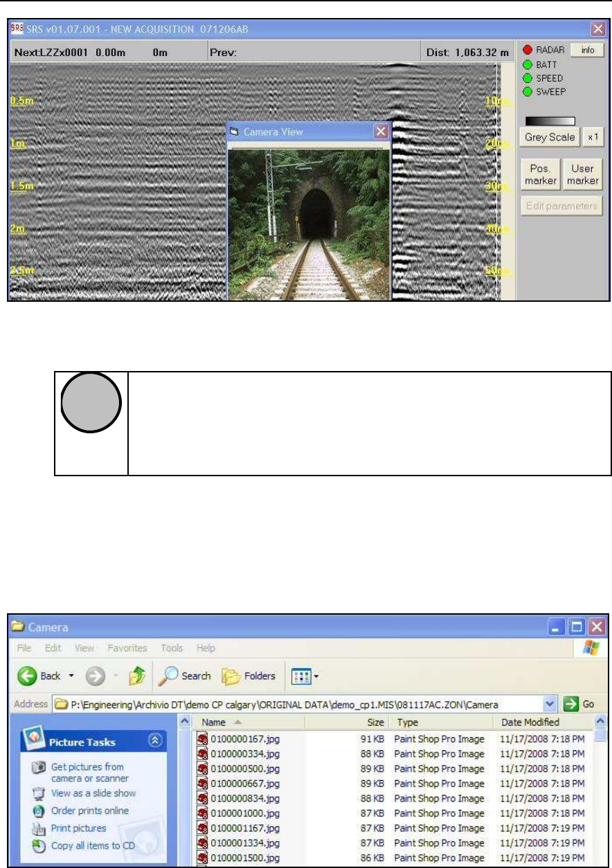Open the View menu in Camera folder
The image size is (612, 868).
[x=84, y=649]
